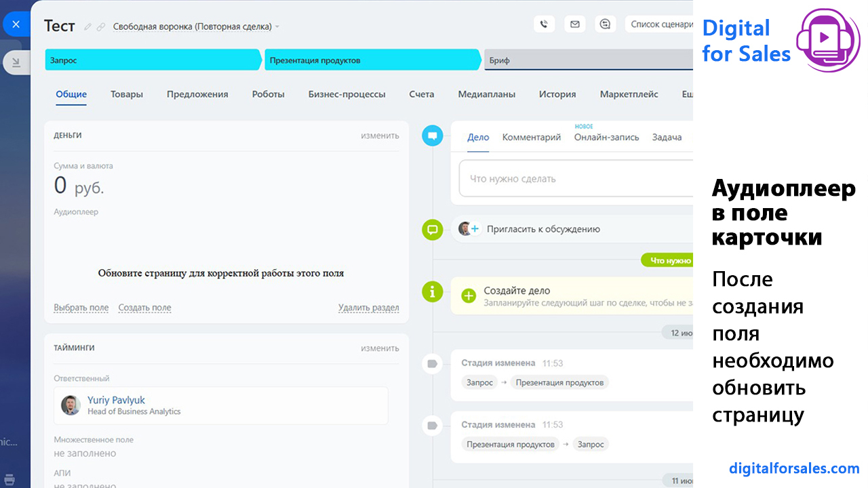Click the green plus Создайте дело icon
This screenshot has height=488, width=868.
(x=469, y=296)
